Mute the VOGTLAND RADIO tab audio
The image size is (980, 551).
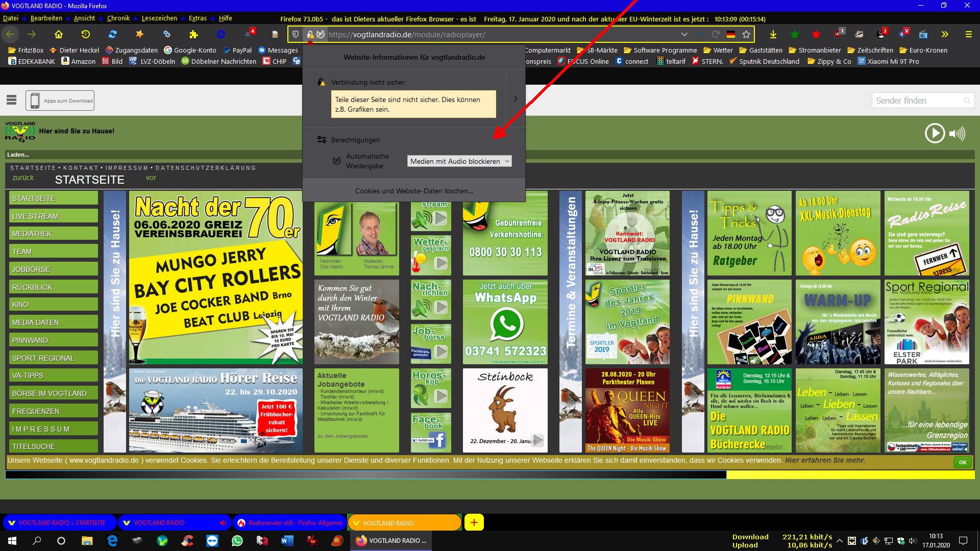[x=223, y=523]
